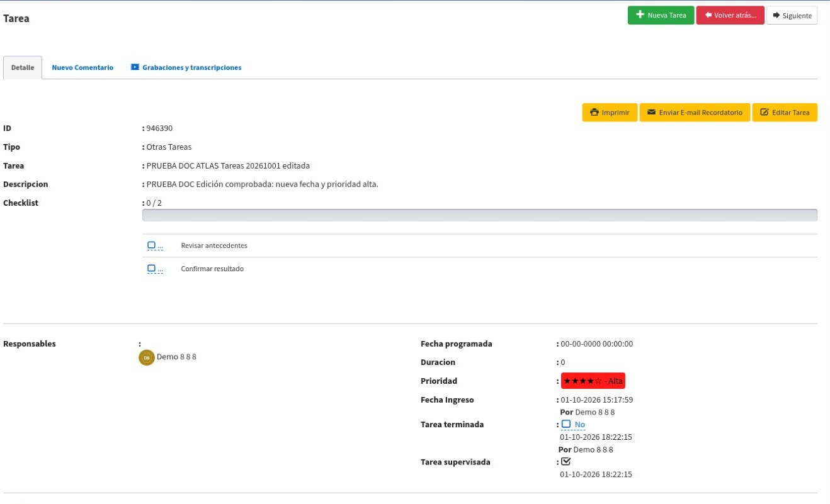Viewport: 830px width, 504px height.
Task: Print the task with Imprimir
Action: 610,113
